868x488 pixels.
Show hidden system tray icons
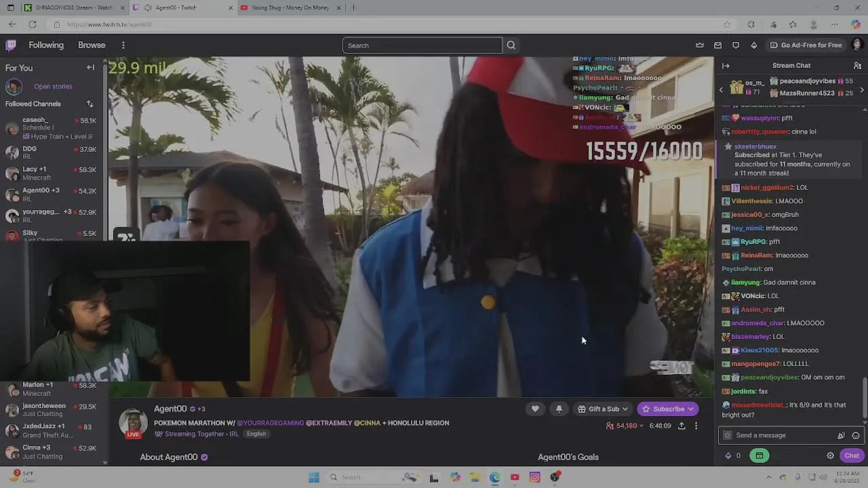769,477
